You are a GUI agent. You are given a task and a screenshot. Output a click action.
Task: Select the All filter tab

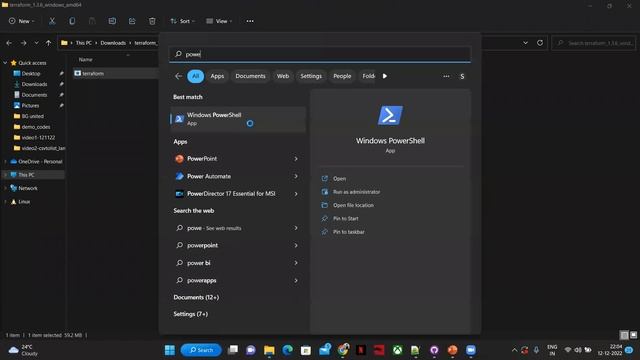[x=196, y=76]
